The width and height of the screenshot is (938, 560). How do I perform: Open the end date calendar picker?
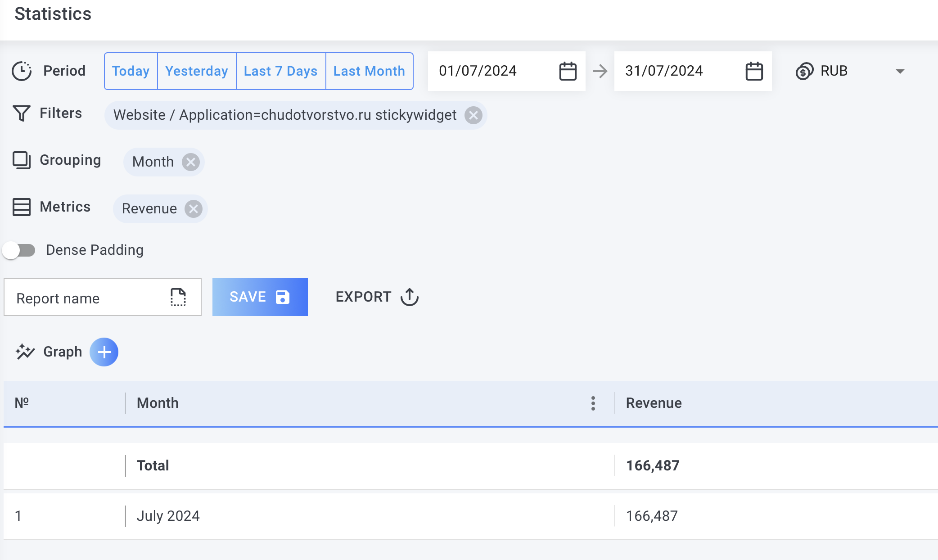(x=754, y=71)
